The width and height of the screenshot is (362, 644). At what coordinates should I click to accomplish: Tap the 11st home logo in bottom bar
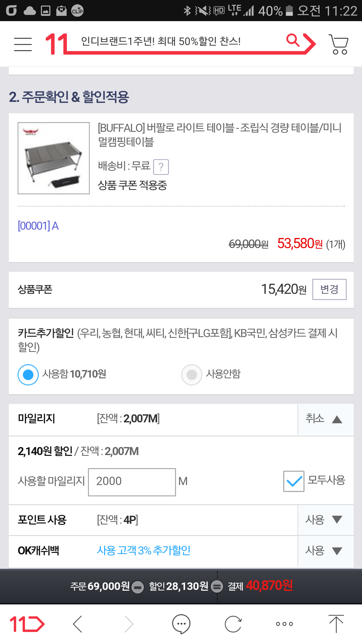[x=27, y=624]
